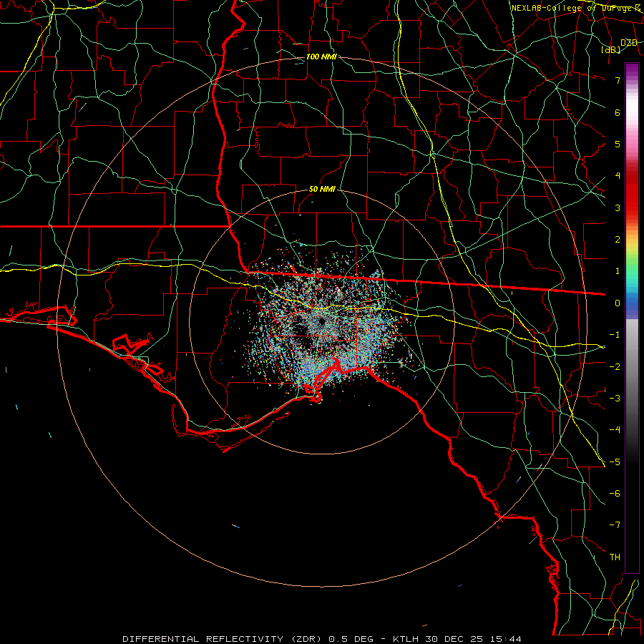
Task: Click the 0.5 DEG elevation text
Action: 351,639
